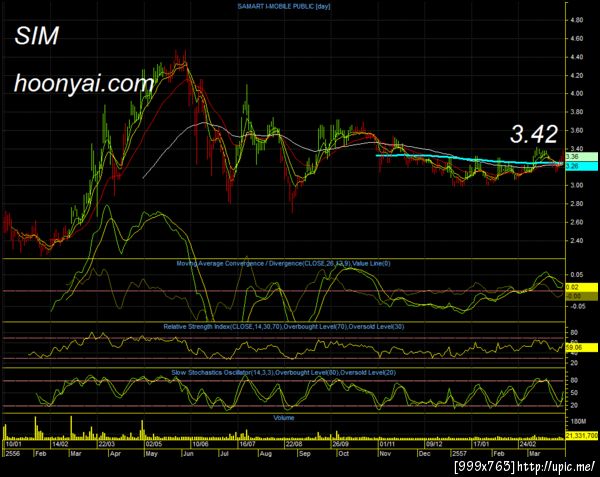Viewport: 600px width, 477px height.
Task: Click the Jun month label
Action: tap(188, 453)
